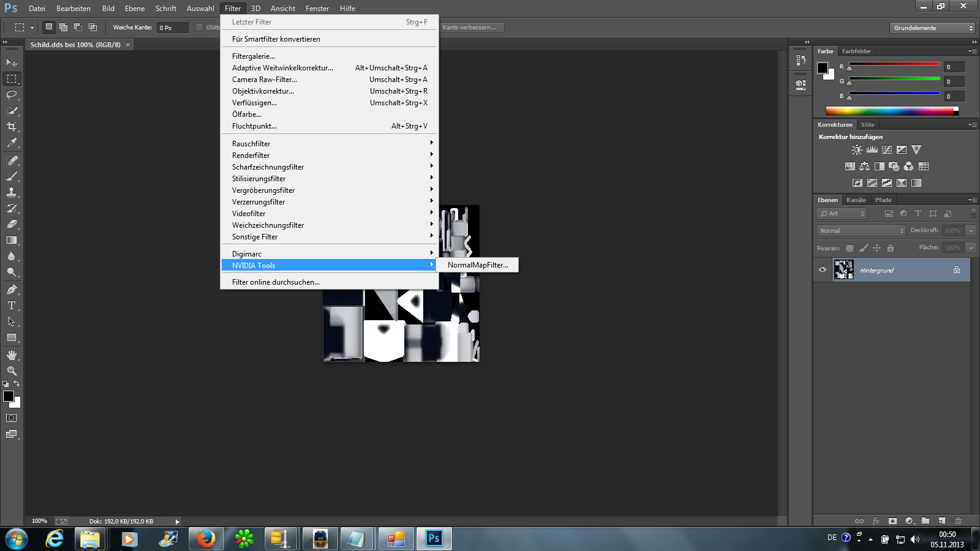
Task: Select the Zoom tool in toolbox
Action: coord(12,371)
